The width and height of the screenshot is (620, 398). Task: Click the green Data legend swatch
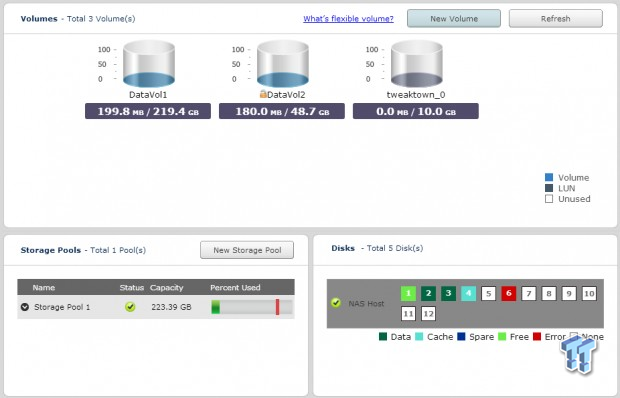click(383, 336)
